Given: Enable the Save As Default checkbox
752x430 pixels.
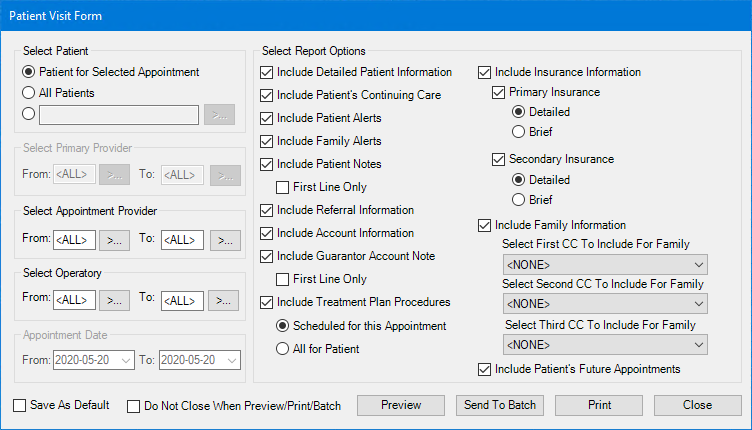Looking at the screenshot, I should 20,406.
